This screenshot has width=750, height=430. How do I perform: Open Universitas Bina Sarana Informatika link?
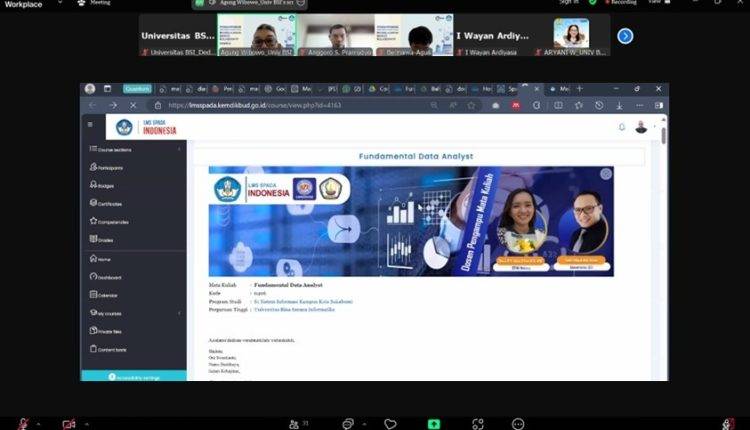pyautogui.click(x=294, y=309)
